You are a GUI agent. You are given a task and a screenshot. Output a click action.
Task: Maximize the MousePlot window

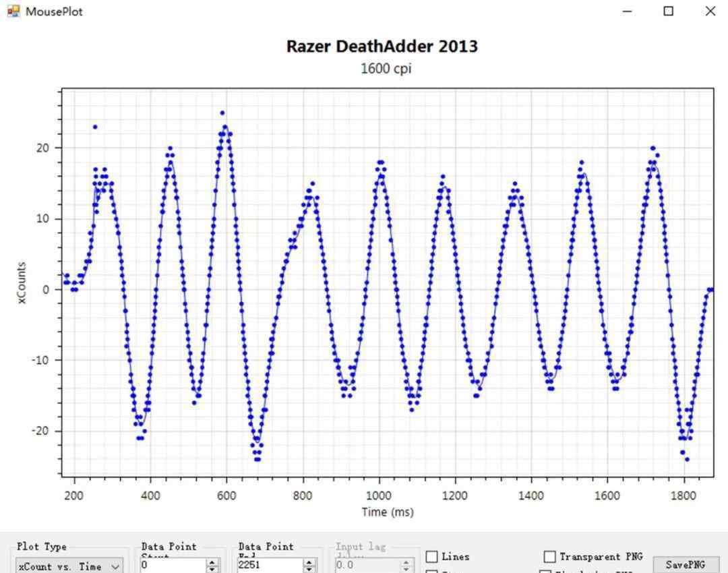click(x=669, y=11)
